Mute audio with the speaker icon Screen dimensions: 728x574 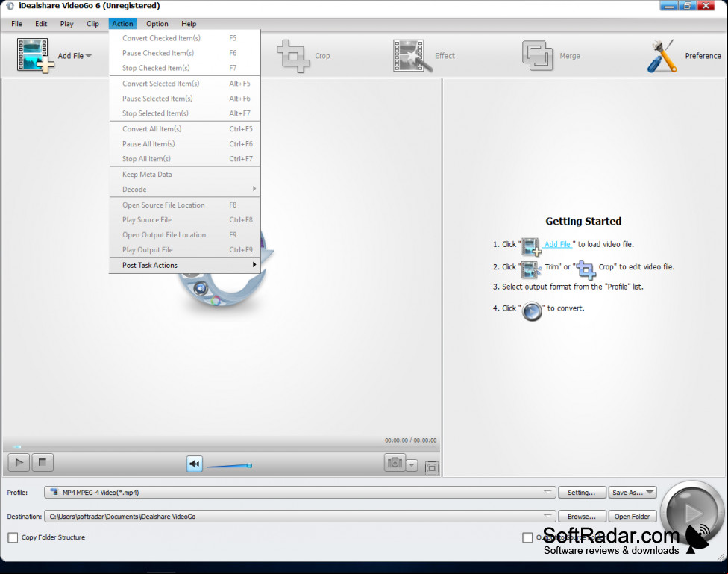click(195, 464)
